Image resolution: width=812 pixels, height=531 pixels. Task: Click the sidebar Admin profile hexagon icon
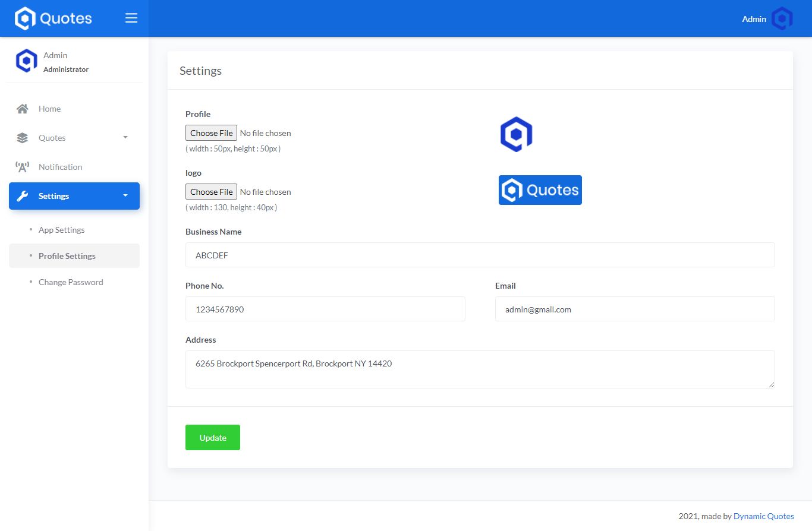pyautogui.click(x=26, y=61)
